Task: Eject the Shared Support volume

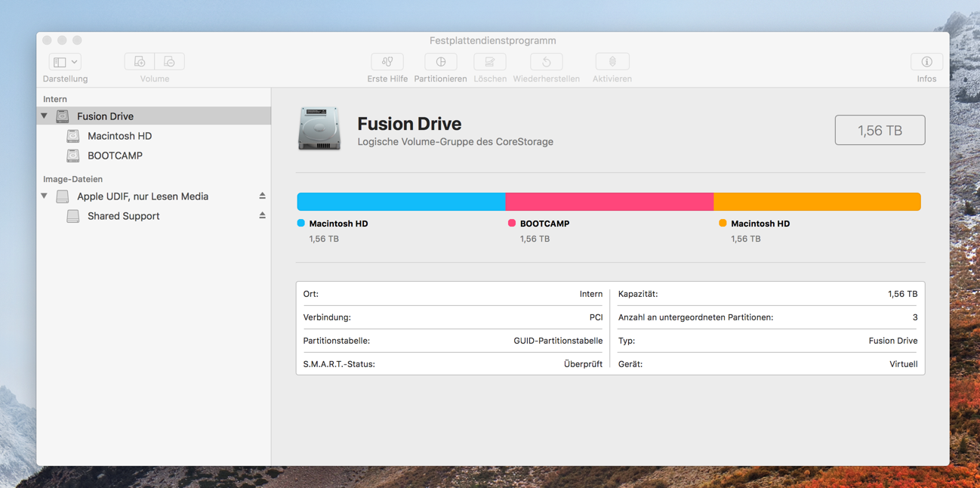Action: click(262, 216)
